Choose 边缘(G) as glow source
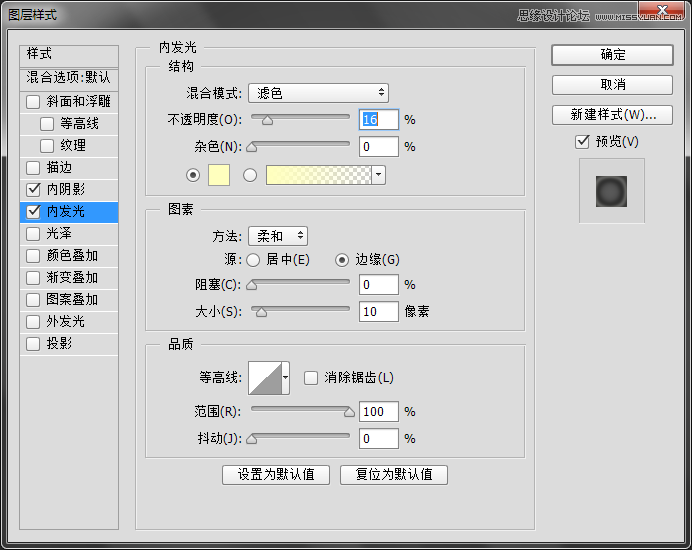The width and height of the screenshot is (692, 550). 342,260
